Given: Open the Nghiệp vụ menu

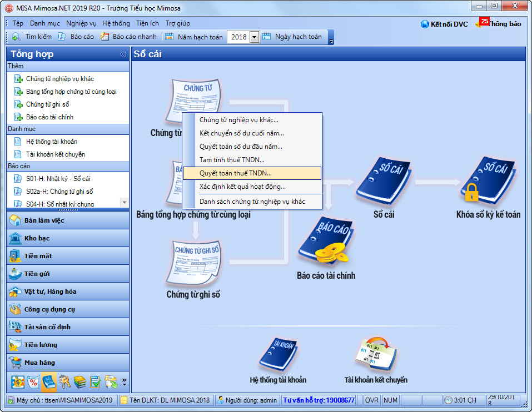Looking at the screenshot, I should coord(81,23).
